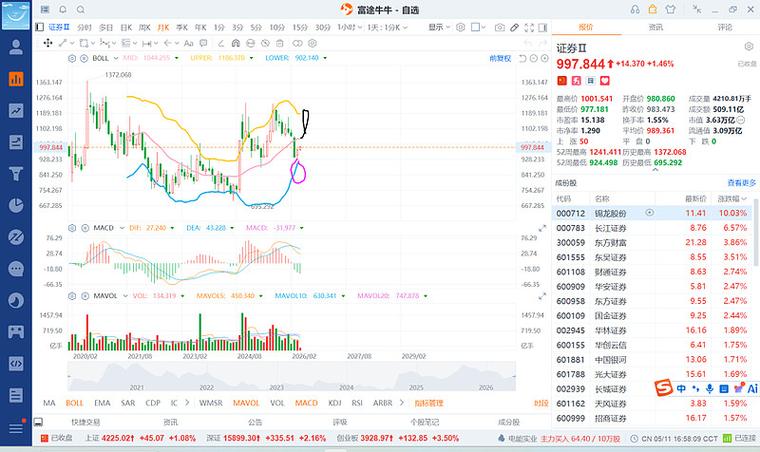This screenshot has width=760, height=452.
Task: Toggle the right panel layout icon in toolbar
Action: (543, 28)
